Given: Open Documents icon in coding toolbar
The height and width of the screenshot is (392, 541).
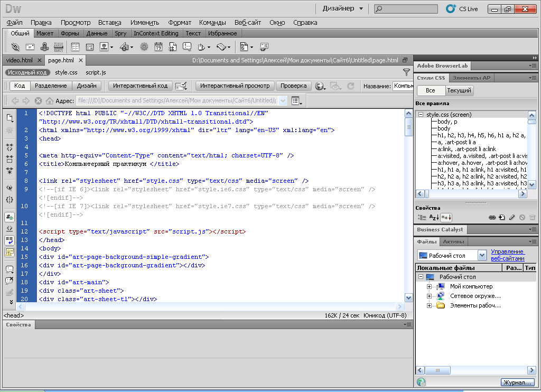Looking at the screenshot, I should pyautogui.click(x=10, y=118).
